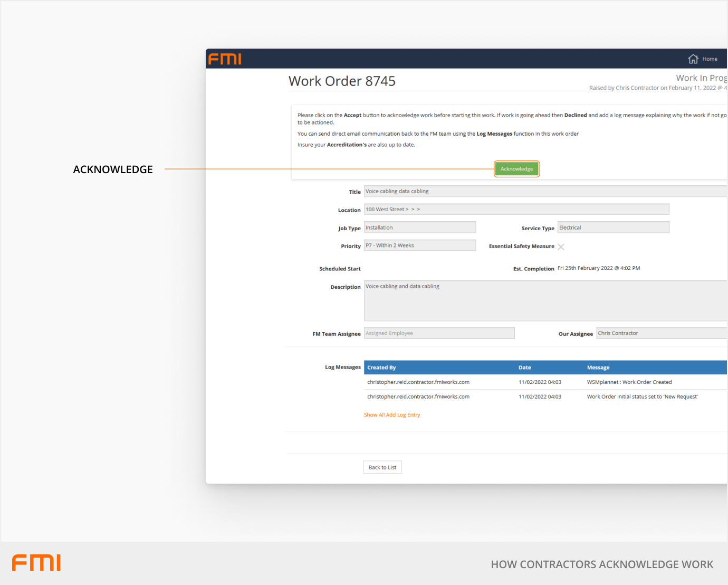Toggle the Essential Safety Measure X mark
The image size is (728, 585).
(561, 247)
